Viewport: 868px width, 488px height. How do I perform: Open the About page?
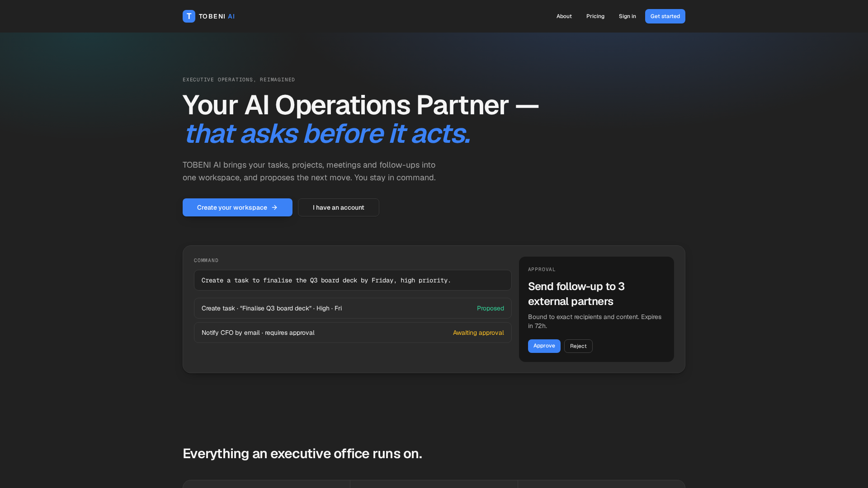[564, 16]
